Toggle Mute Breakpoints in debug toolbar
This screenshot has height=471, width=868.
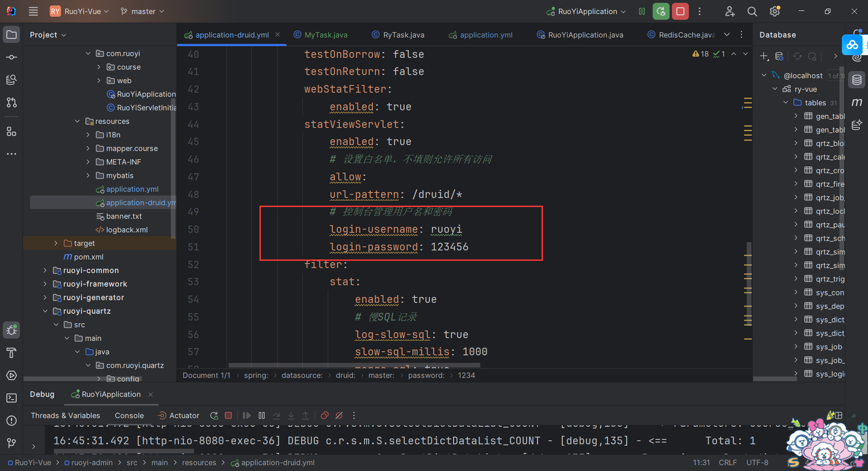[339, 415]
